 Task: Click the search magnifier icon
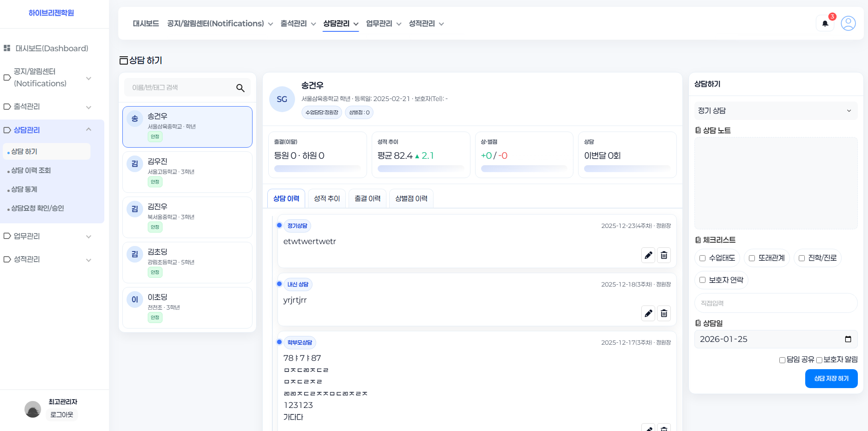240,88
